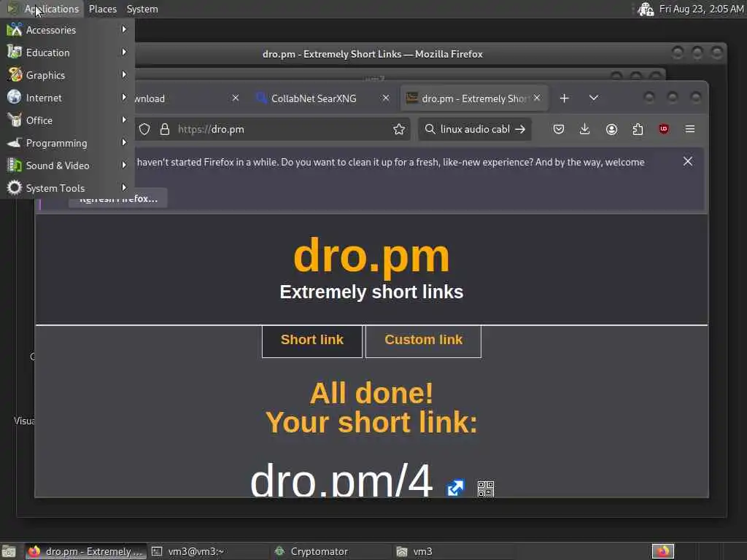This screenshot has height=560, width=747.
Task: Close the CollabNet SearXNG tab
Action: 386,98
